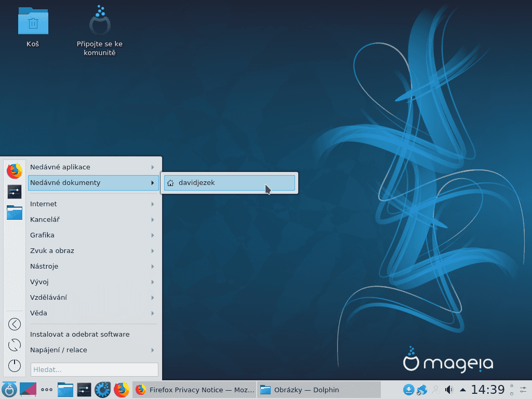Click the restart session icon in menu sidebar
The width and height of the screenshot is (532, 399).
click(14, 344)
